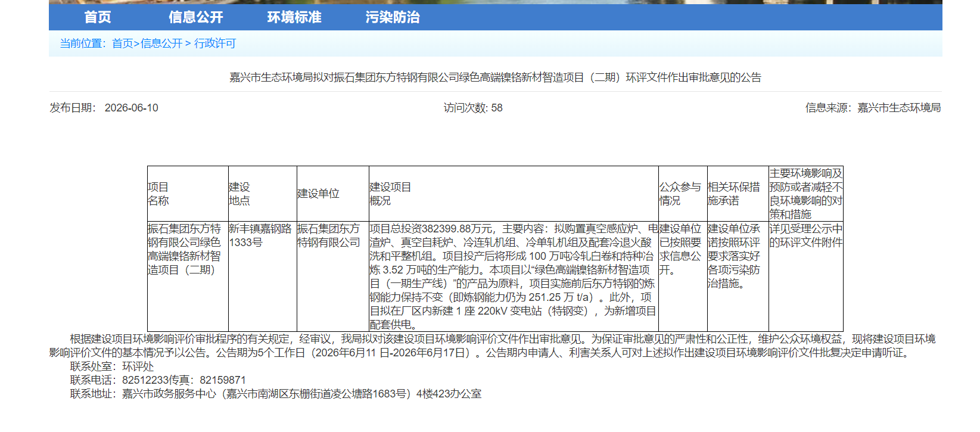Click the contact address line 嘉兴市政务服务中心
Viewport: 980px width, 432px height.
[276, 394]
